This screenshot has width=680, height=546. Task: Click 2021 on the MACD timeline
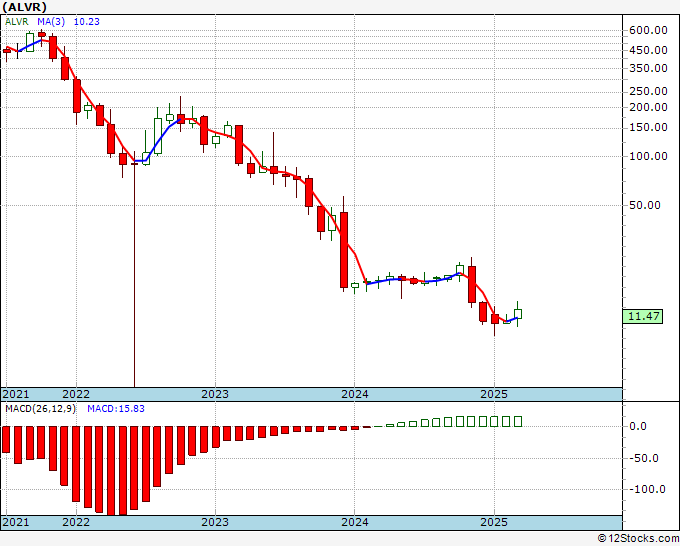click(16, 522)
